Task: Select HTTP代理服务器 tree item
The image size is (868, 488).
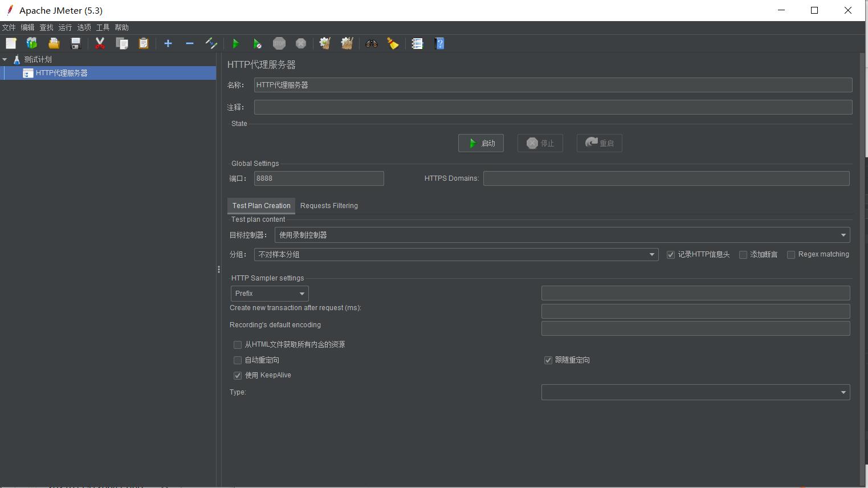Action: click(x=108, y=73)
